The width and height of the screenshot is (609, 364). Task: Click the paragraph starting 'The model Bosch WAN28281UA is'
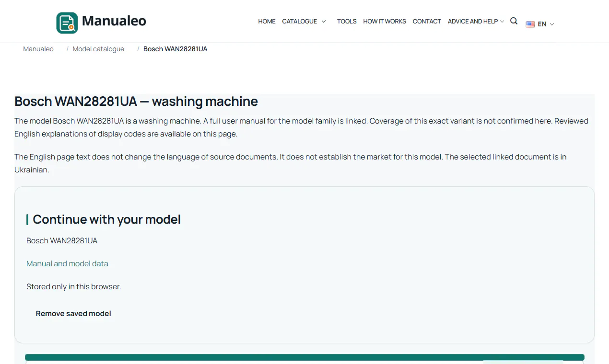pos(301,127)
